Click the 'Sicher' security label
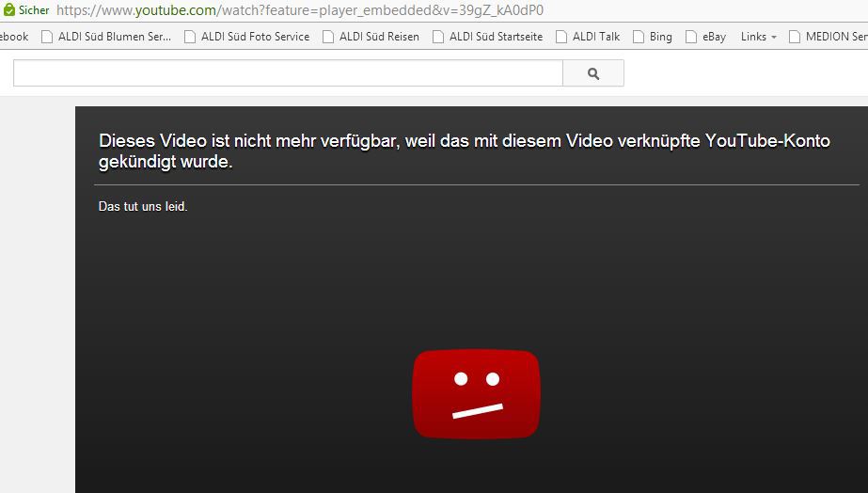868x493 pixels. point(34,10)
